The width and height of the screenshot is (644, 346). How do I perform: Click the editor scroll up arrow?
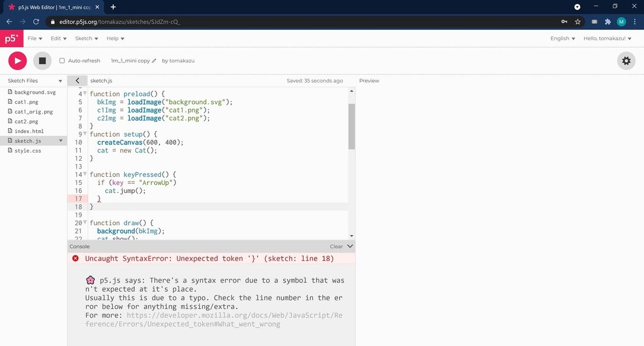[x=352, y=91]
